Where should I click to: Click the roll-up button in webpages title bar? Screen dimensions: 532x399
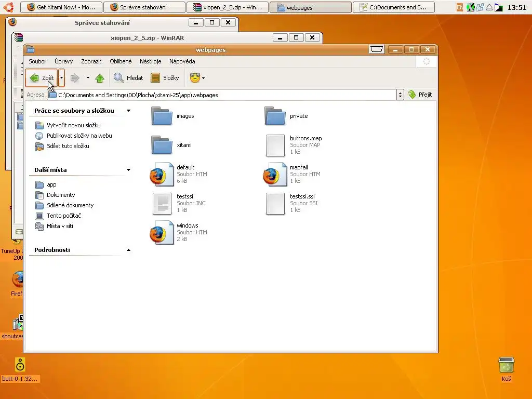376,49
